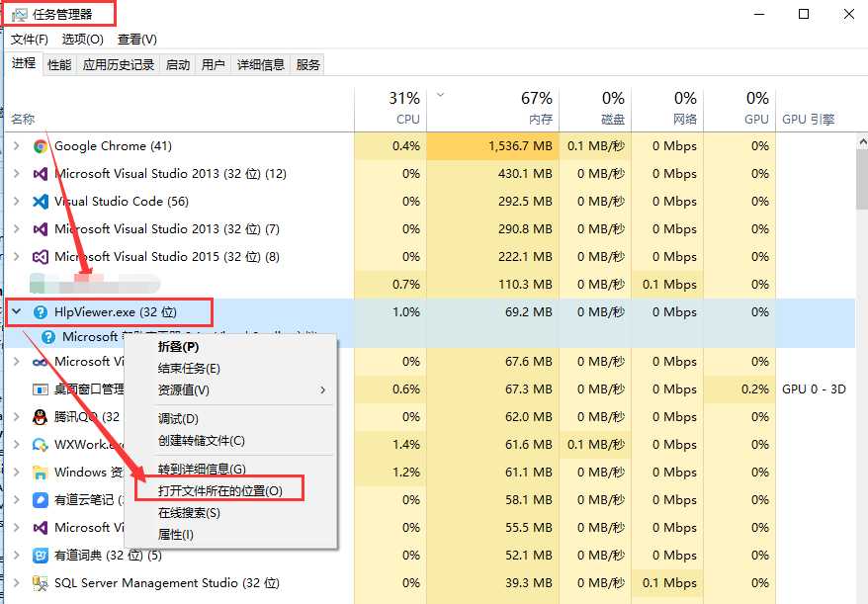
Task: Expand the SQL Server Management Studio group
Action: click(x=17, y=583)
